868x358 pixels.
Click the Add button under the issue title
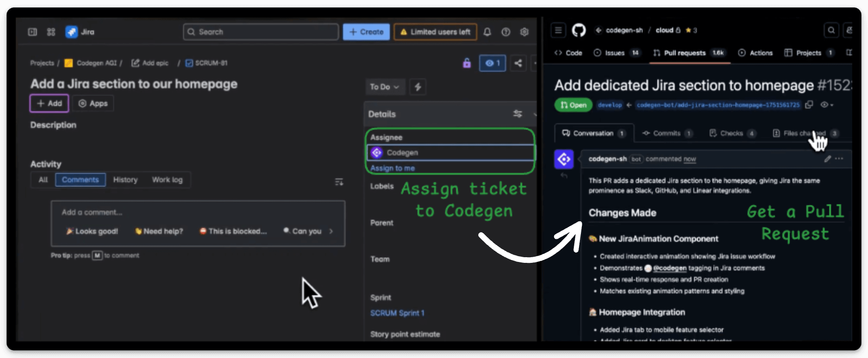[49, 104]
